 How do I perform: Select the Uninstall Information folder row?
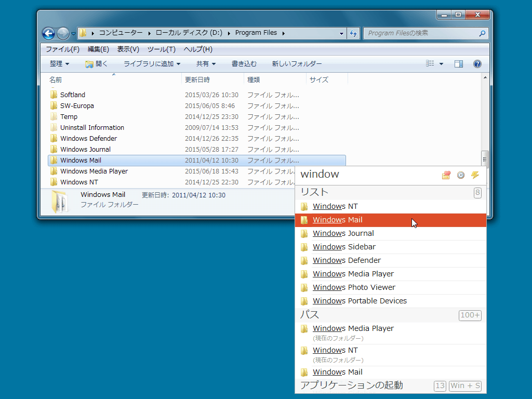tap(197, 128)
